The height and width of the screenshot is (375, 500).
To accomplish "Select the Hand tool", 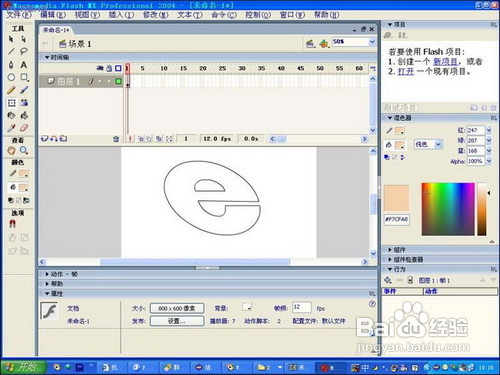I will (x=11, y=150).
